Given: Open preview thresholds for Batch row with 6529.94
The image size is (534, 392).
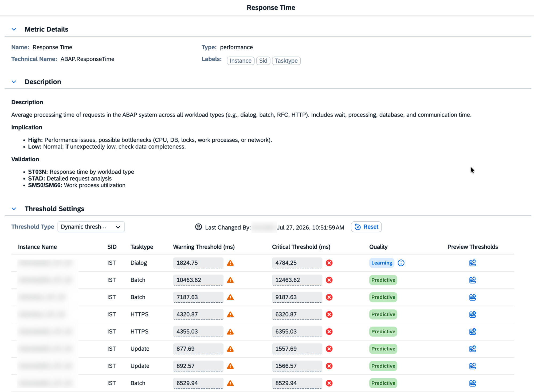Looking at the screenshot, I should click(x=473, y=383).
